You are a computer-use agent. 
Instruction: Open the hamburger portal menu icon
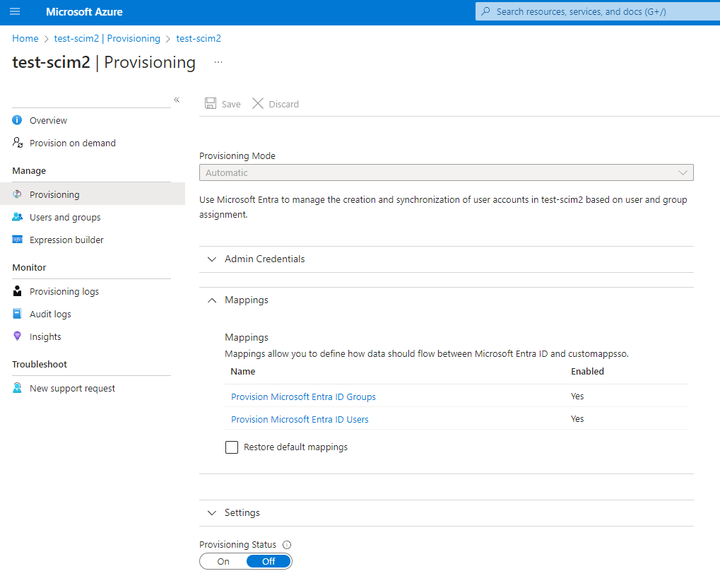tap(15, 12)
